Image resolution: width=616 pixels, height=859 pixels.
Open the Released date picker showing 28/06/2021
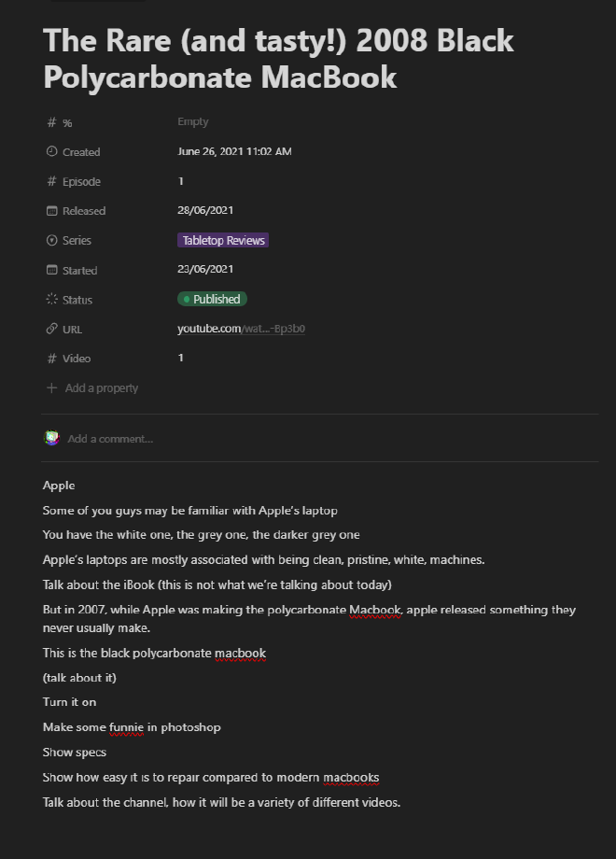[204, 210]
